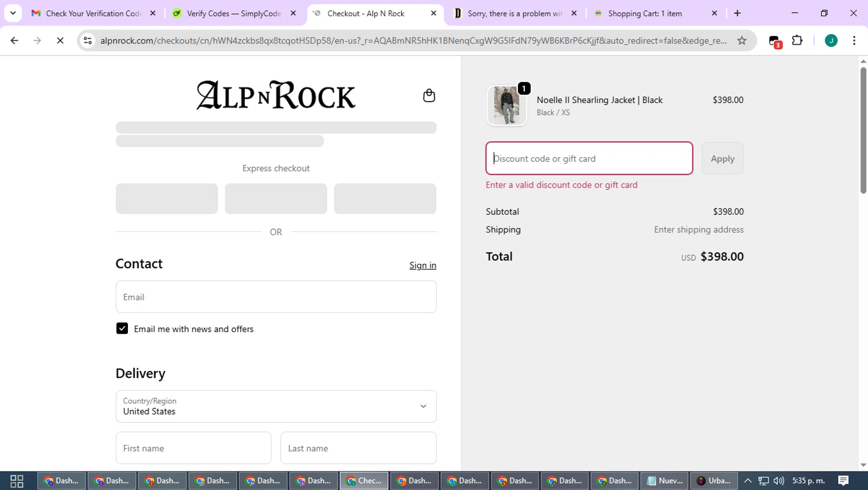
Task: Close the Verify Codes — SimplyCodes tab
Action: (x=293, y=13)
